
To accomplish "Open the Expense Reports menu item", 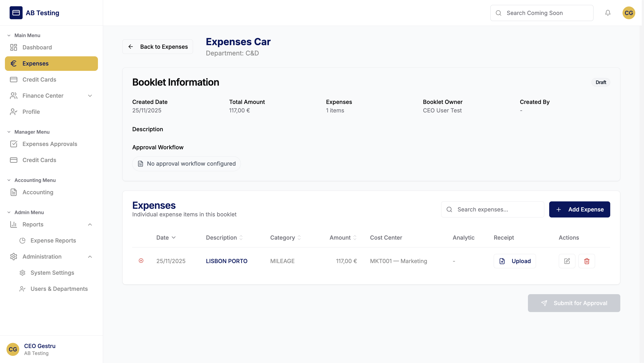I will (x=53, y=240).
